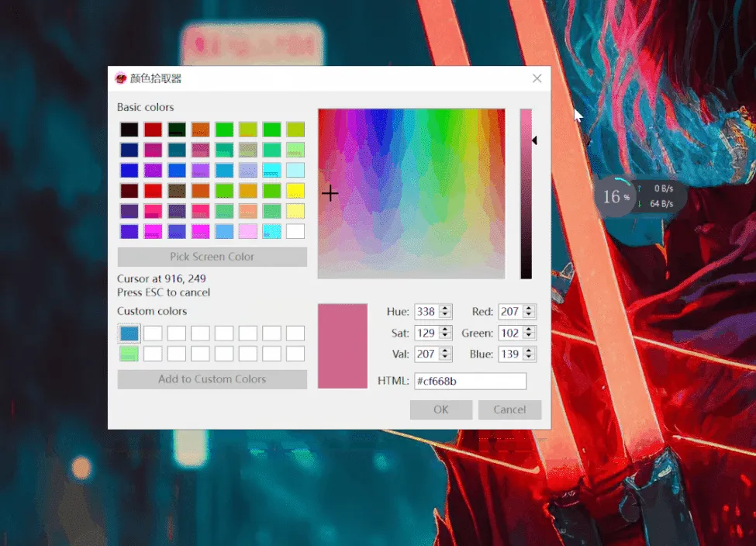Increase the Hue value with up arrow
756x546 pixels.
click(x=445, y=308)
